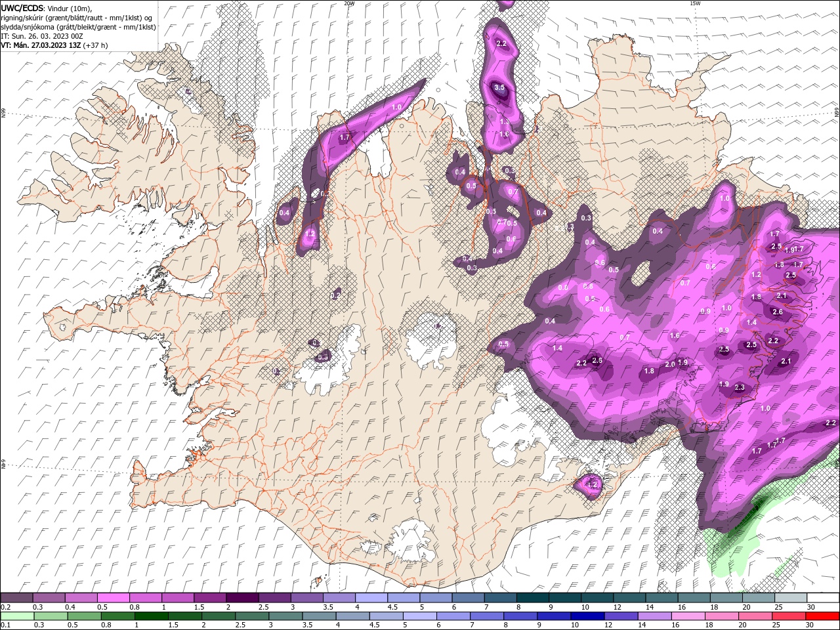Pick white snow-scale swatch at 30
Screen dimensions: 840x630
pos(822,598)
